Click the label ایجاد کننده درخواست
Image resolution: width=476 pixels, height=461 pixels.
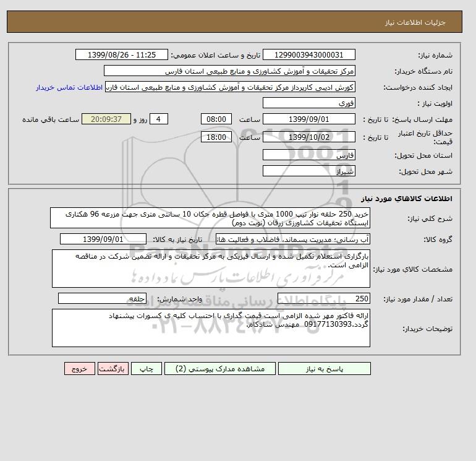pos(418,88)
